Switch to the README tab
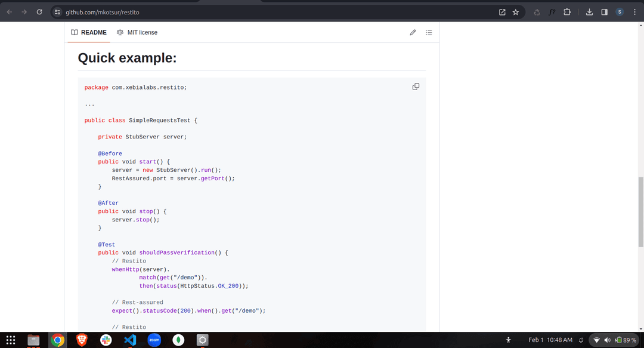 coord(89,32)
